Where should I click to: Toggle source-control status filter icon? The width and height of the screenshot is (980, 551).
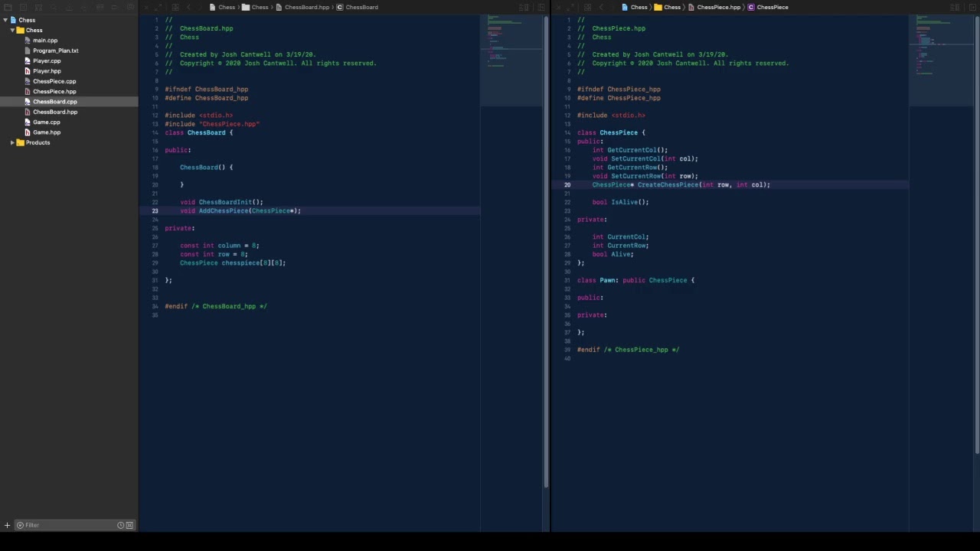129,525
